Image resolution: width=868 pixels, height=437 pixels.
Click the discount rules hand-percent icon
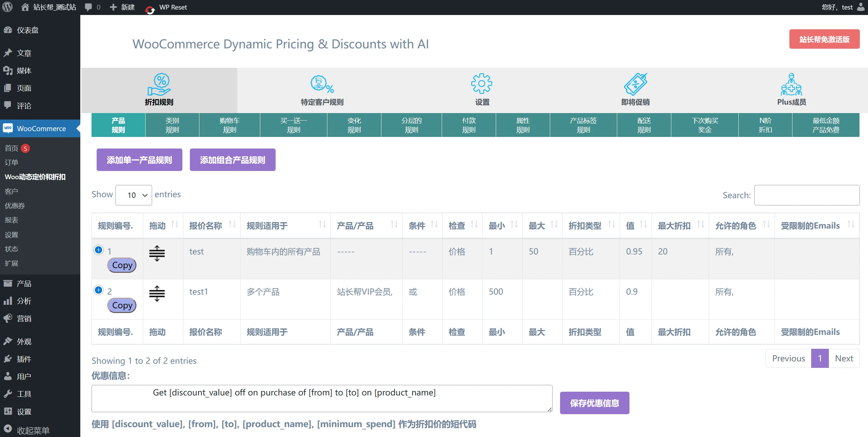pos(159,84)
